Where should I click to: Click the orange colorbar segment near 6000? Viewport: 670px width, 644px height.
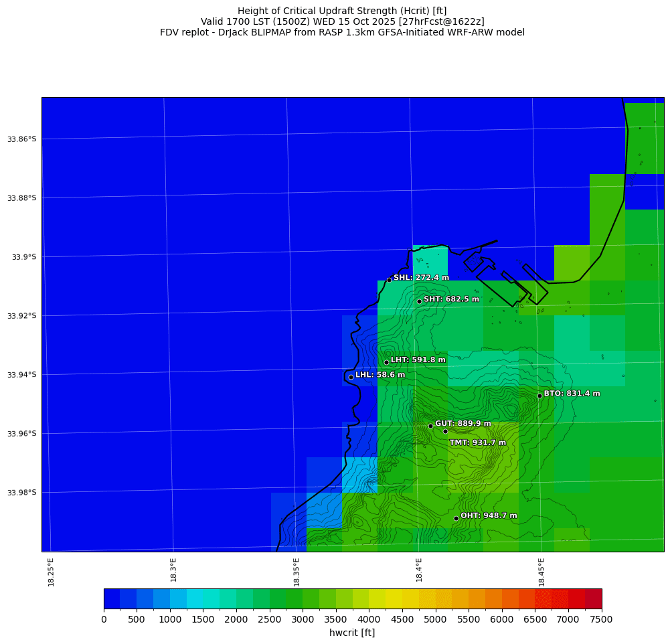click(x=502, y=598)
